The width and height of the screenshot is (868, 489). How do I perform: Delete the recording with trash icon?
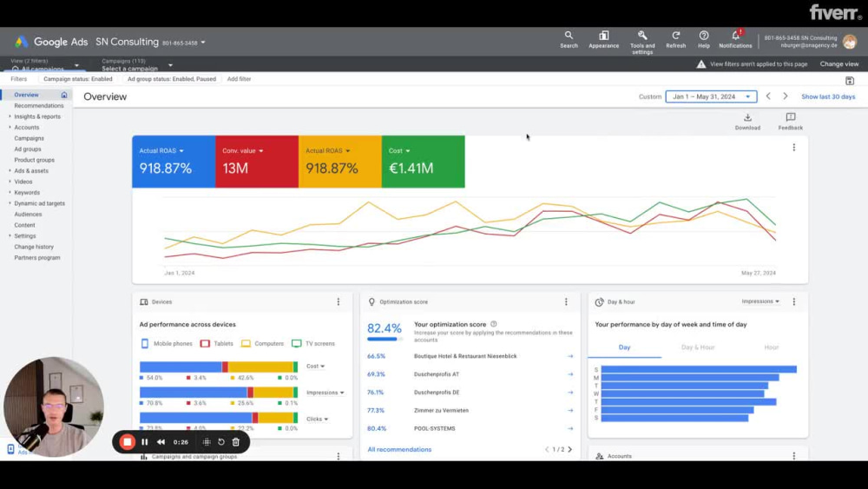(236, 442)
